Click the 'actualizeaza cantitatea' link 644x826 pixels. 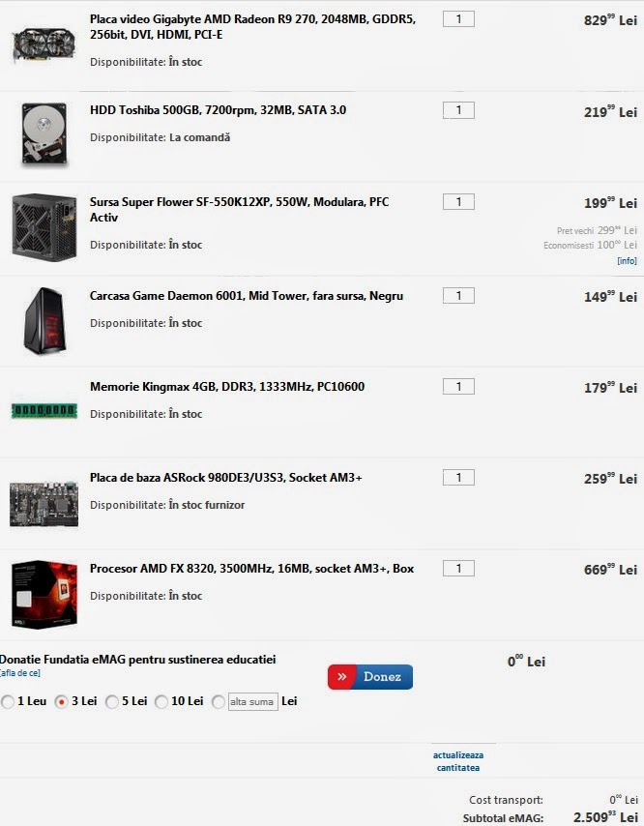click(458, 761)
